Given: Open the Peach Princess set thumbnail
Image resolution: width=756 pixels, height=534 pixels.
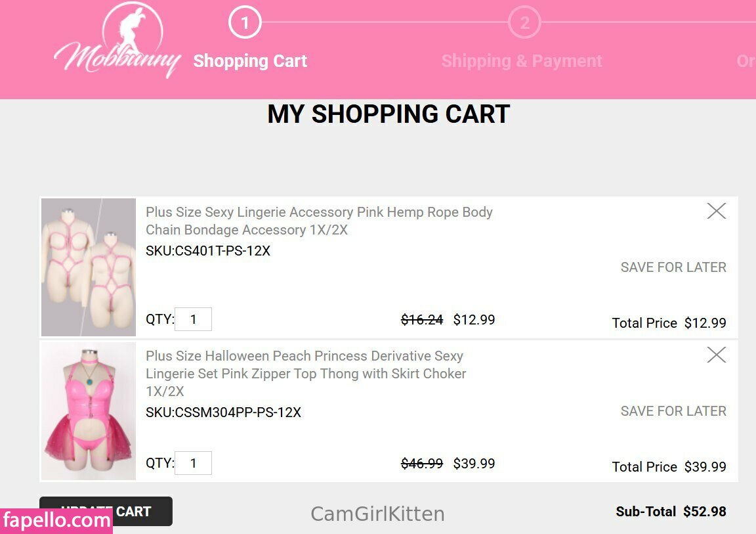Looking at the screenshot, I should coord(89,411).
